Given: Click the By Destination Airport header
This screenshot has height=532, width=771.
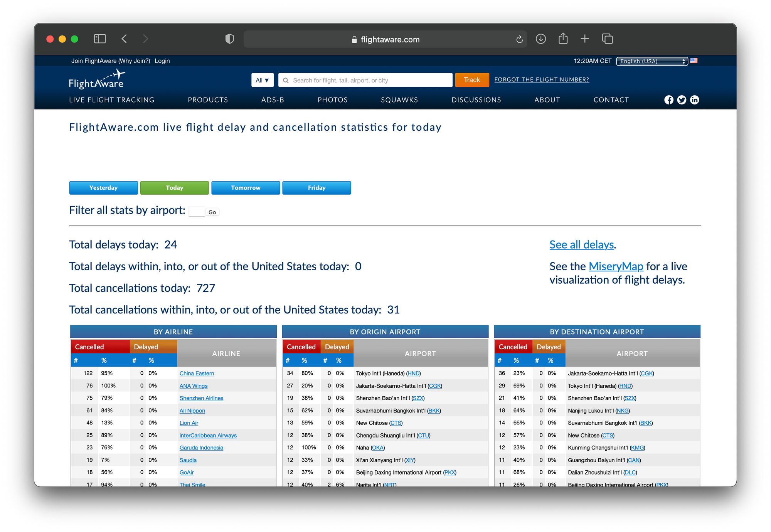Looking at the screenshot, I should tap(597, 332).
